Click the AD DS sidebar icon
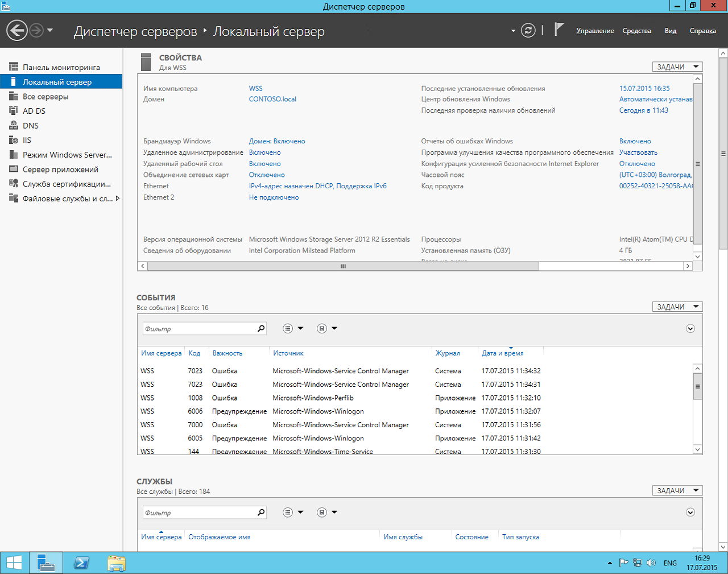The height and width of the screenshot is (574, 728). click(x=14, y=111)
